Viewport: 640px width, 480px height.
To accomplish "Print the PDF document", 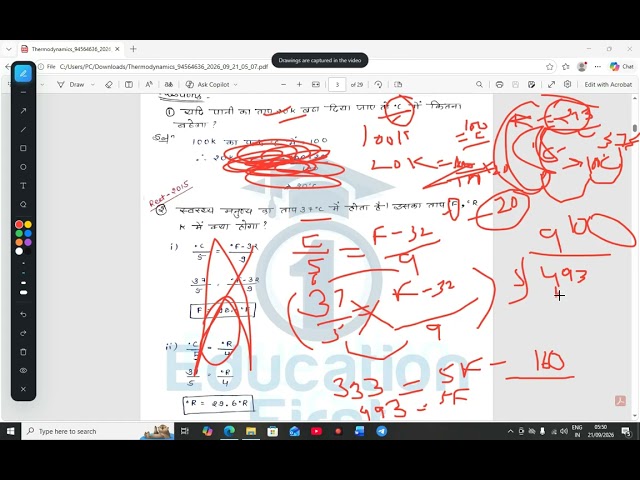I will 499,84.
